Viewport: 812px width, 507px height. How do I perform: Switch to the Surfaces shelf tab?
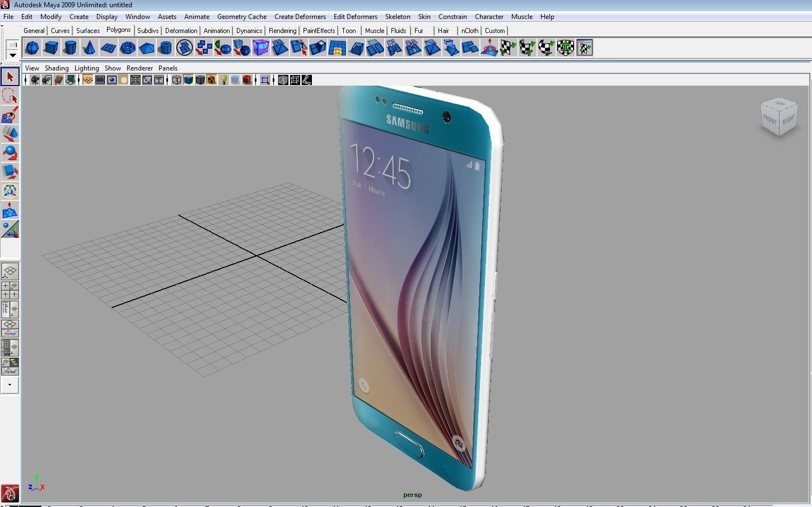pos(88,31)
